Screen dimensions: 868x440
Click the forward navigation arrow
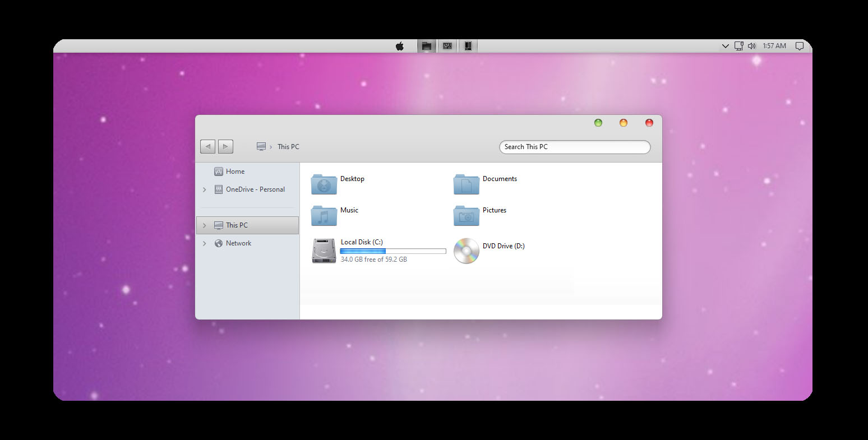(225, 146)
